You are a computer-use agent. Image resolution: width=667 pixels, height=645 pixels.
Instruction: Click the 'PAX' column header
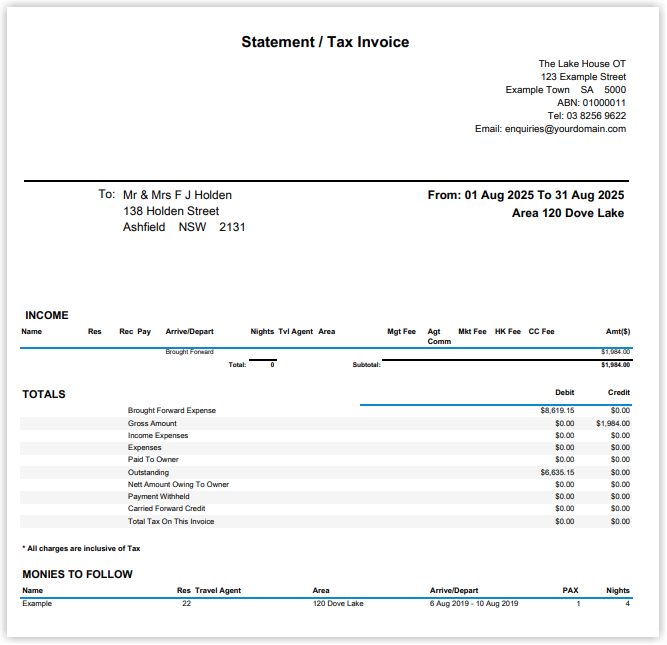pyautogui.click(x=570, y=591)
